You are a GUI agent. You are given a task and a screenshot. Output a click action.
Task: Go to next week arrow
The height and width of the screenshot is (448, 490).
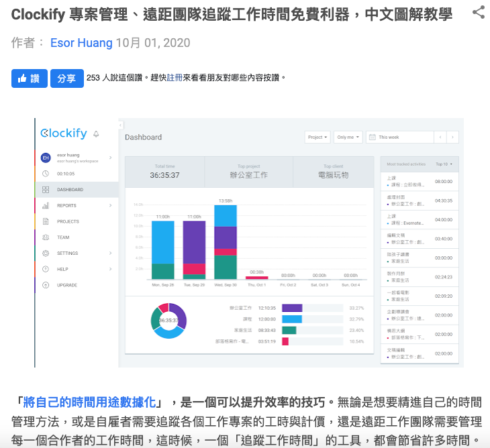tap(452, 137)
